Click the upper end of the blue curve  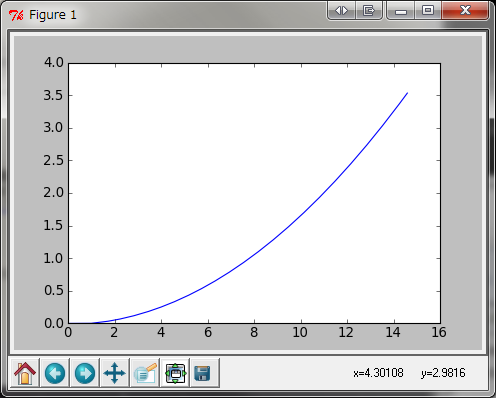pyautogui.click(x=407, y=93)
